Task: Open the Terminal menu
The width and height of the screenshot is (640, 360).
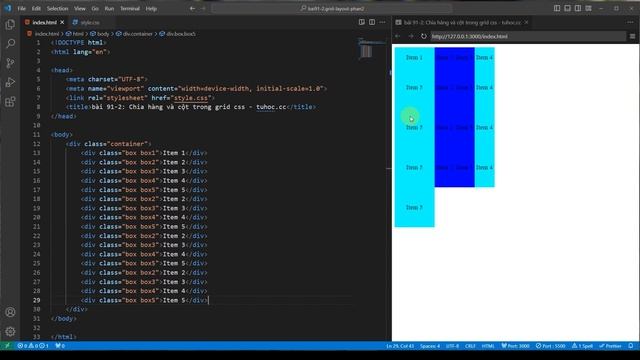Action: pyautogui.click(x=130, y=8)
